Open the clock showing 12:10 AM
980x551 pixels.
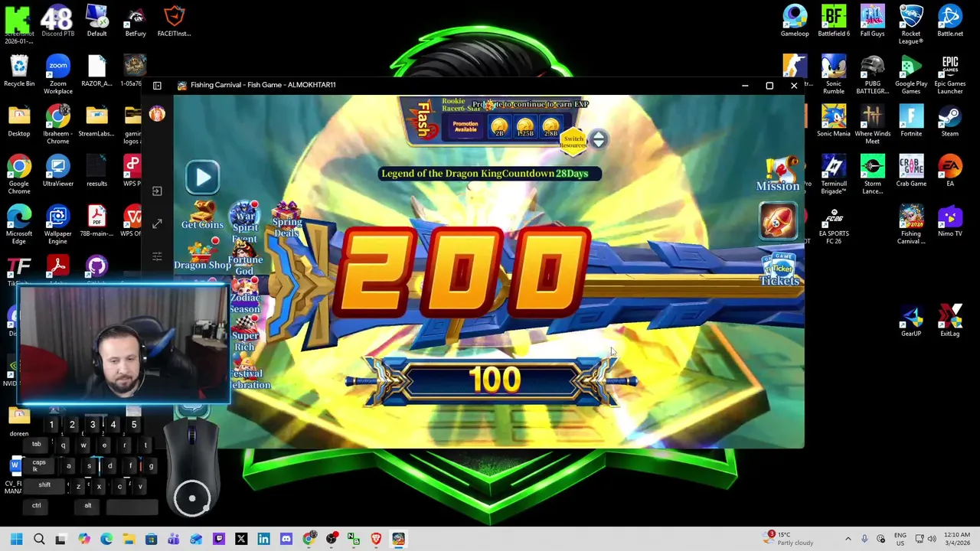click(957, 539)
